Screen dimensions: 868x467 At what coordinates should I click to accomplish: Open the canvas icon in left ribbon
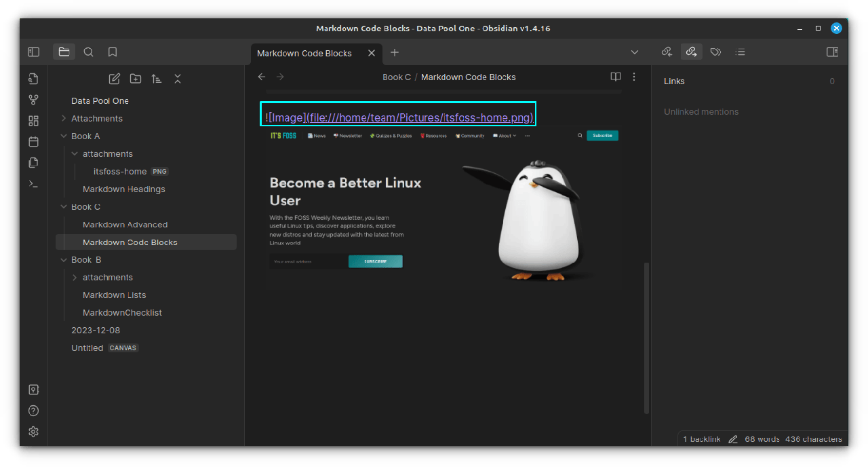pos(33,121)
